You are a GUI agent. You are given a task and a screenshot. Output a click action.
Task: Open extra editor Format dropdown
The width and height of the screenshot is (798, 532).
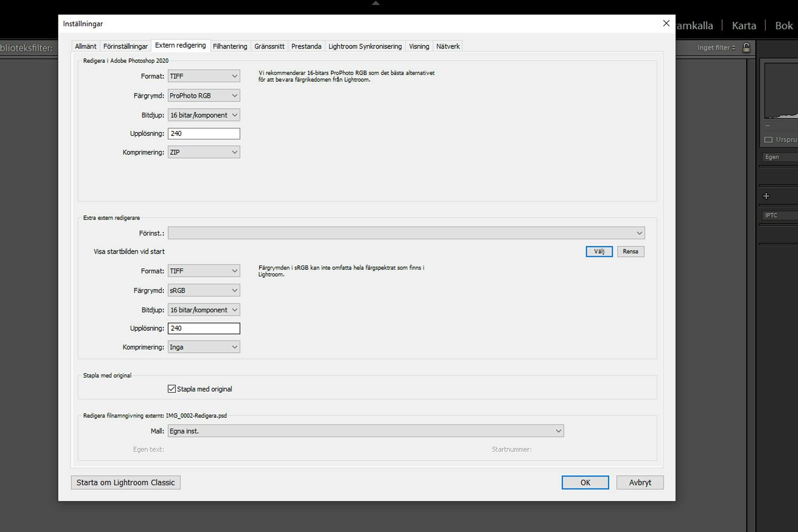coord(204,271)
